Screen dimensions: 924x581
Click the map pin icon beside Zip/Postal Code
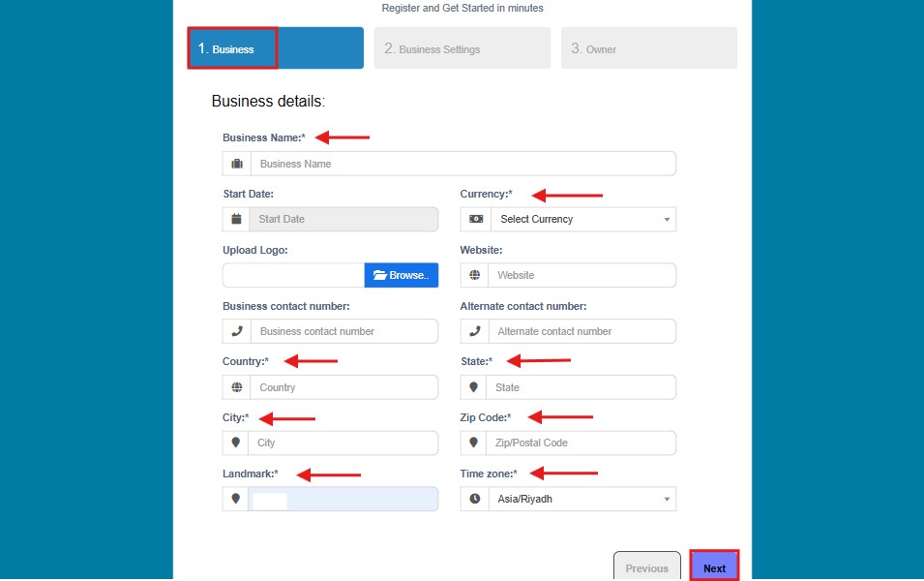pos(473,443)
